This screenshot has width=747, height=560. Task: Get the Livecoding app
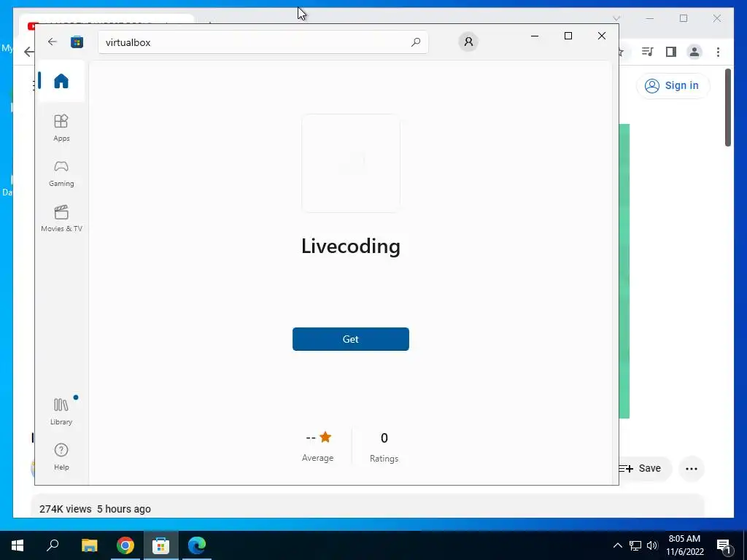351,339
